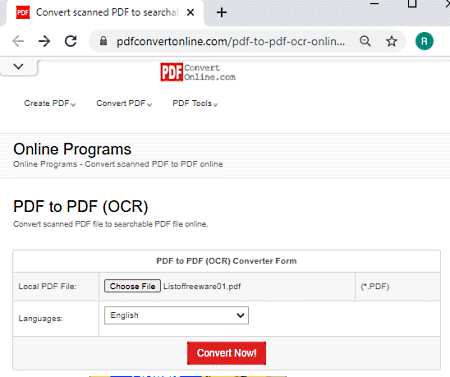Open the Languages dropdown showing English
The image size is (450, 377).
coord(176,315)
